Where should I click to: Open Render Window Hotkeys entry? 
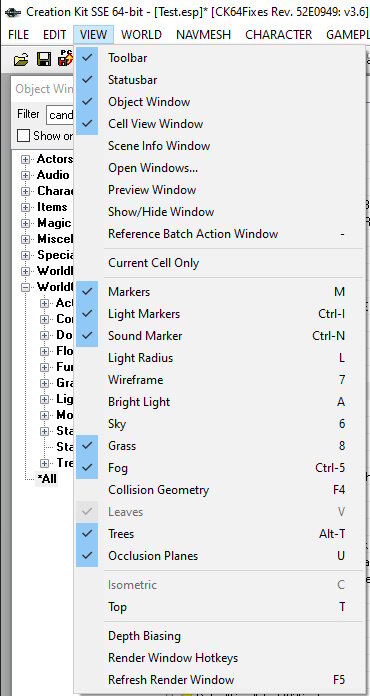[220, 658]
